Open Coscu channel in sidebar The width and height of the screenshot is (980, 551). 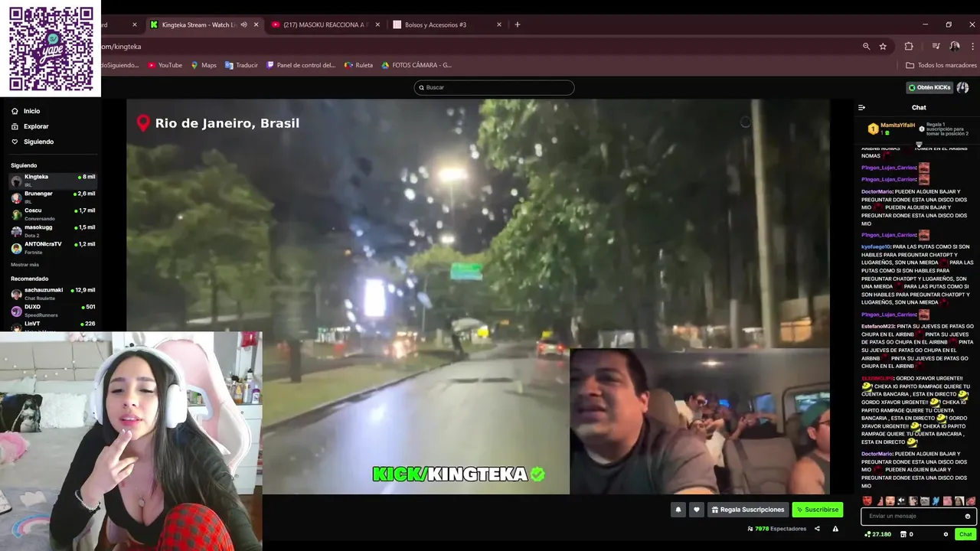[x=52, y=214]
